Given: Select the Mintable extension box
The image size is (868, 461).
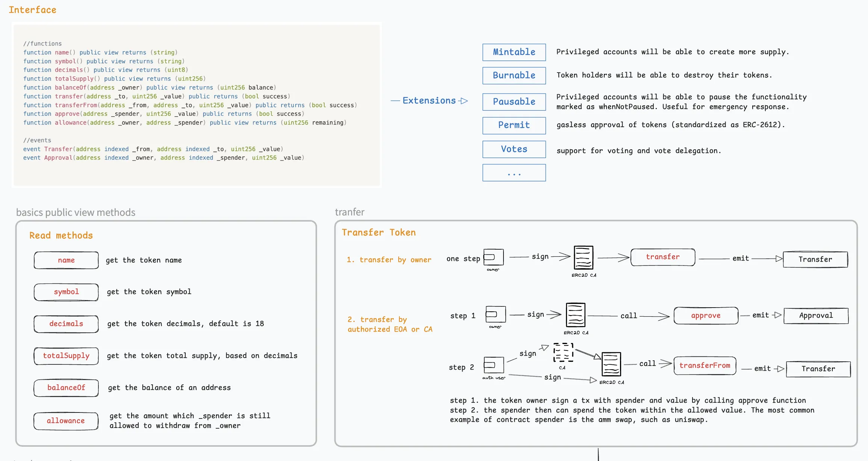Looking at the screenshot, I should pos(514,52).
